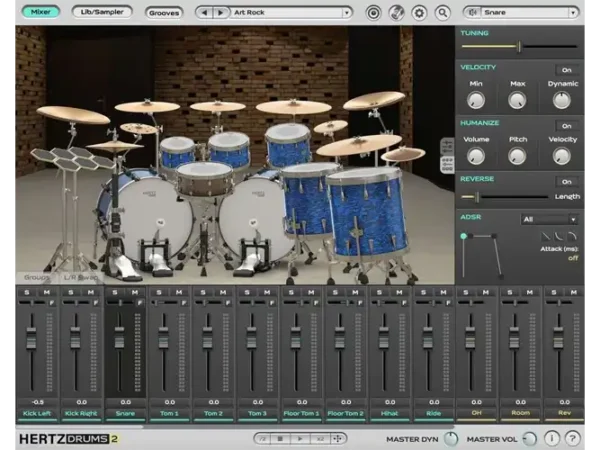Image resolution: width=600 pixels, height=450 pixels.
Task: Select the OH channel label
Action: [477, 413]
